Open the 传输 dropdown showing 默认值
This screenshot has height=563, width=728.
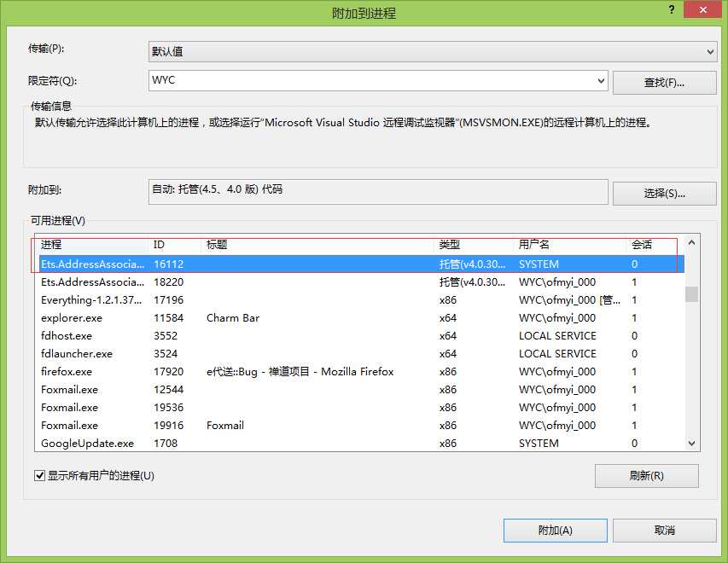pyautogui.click(x=433, y=51)
